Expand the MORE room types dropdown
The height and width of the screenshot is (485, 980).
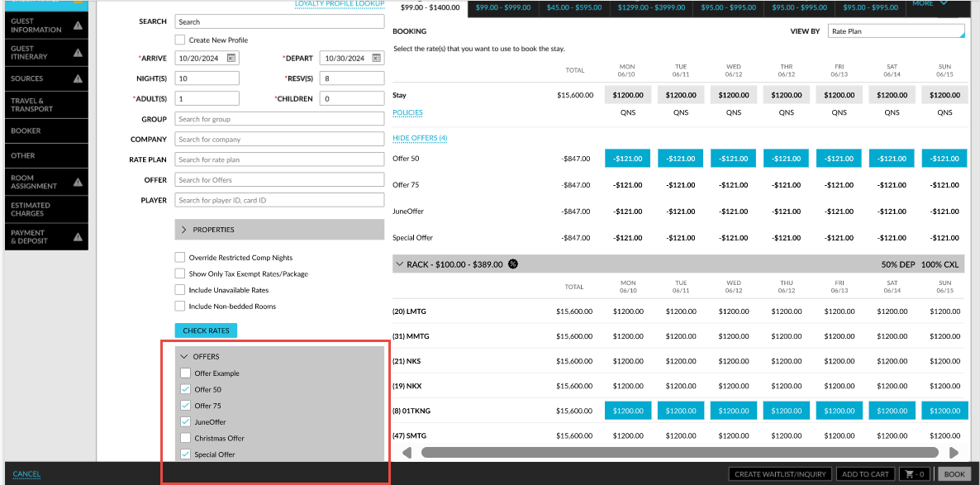pyautogui.click(x=930, y=4)
